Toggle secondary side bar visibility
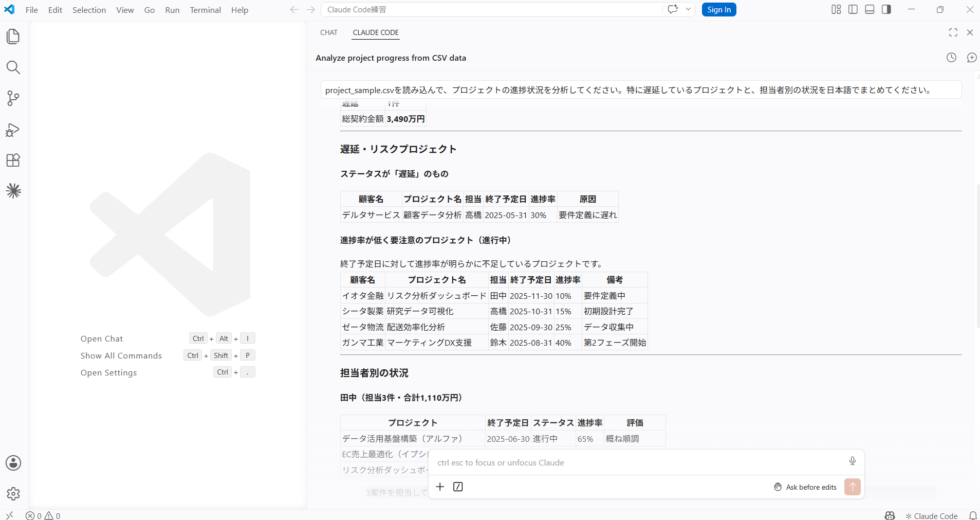 click(886, 9)
